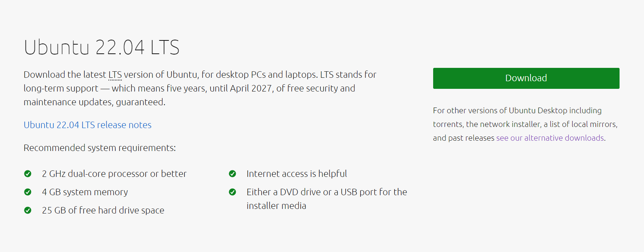Open the Ubuntu 22.04 LTS release notes link
Screen dimensions: 644x252
[87, 125]
